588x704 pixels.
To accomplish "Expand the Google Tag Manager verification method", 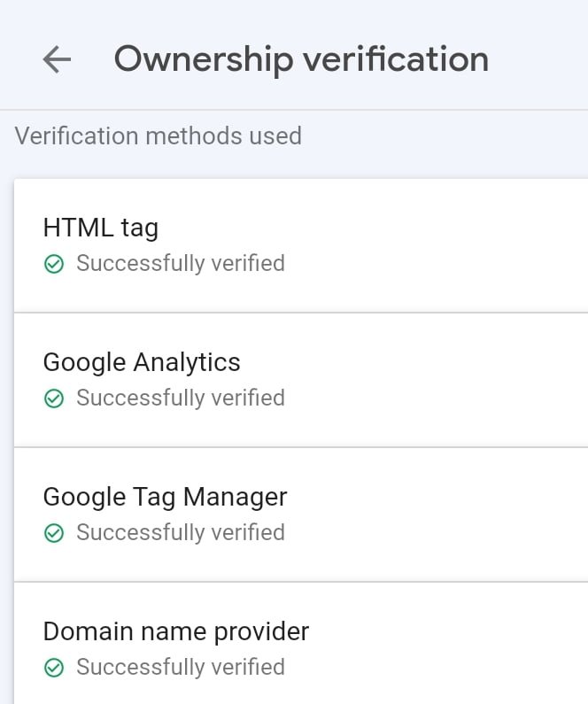I will tap(301, 514).
